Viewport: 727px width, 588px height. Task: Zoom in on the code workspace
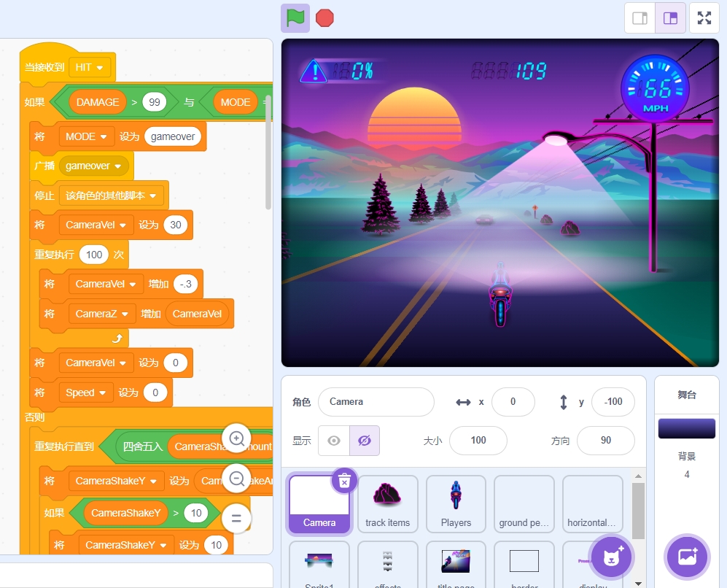click(236, 438)
